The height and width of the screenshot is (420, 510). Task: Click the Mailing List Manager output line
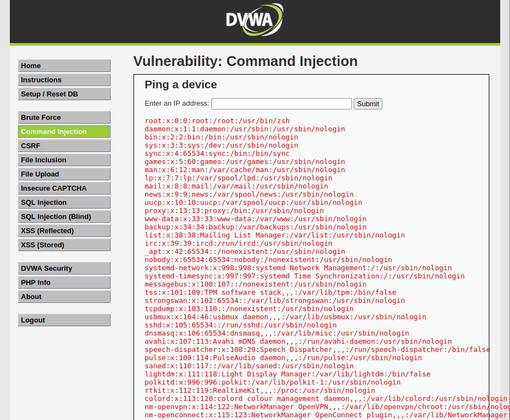275,235
